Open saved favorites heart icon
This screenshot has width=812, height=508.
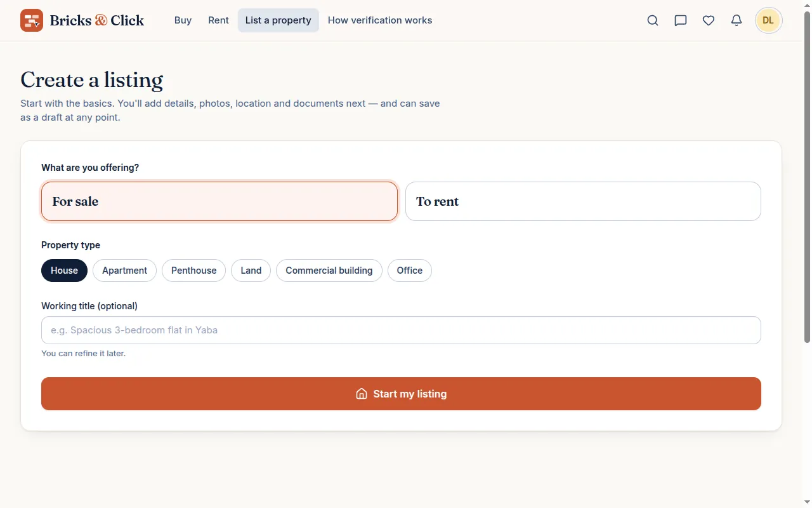pos(709,20)
